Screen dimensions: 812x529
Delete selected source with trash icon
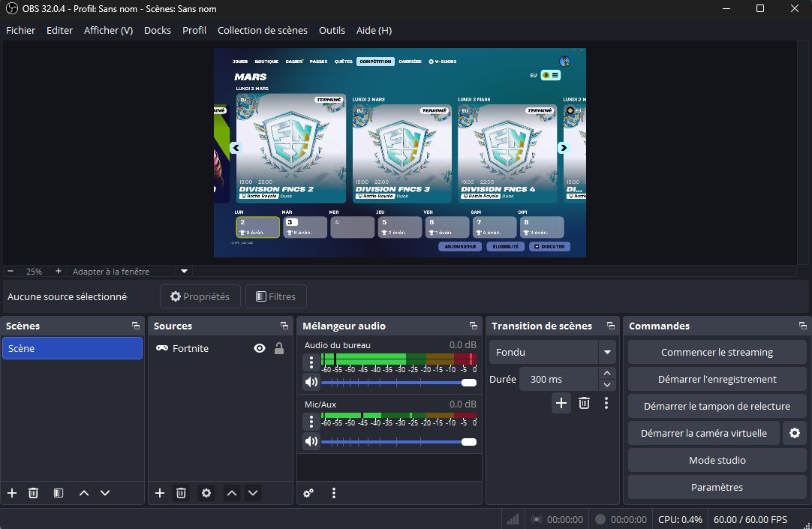[x=182, y=493]
